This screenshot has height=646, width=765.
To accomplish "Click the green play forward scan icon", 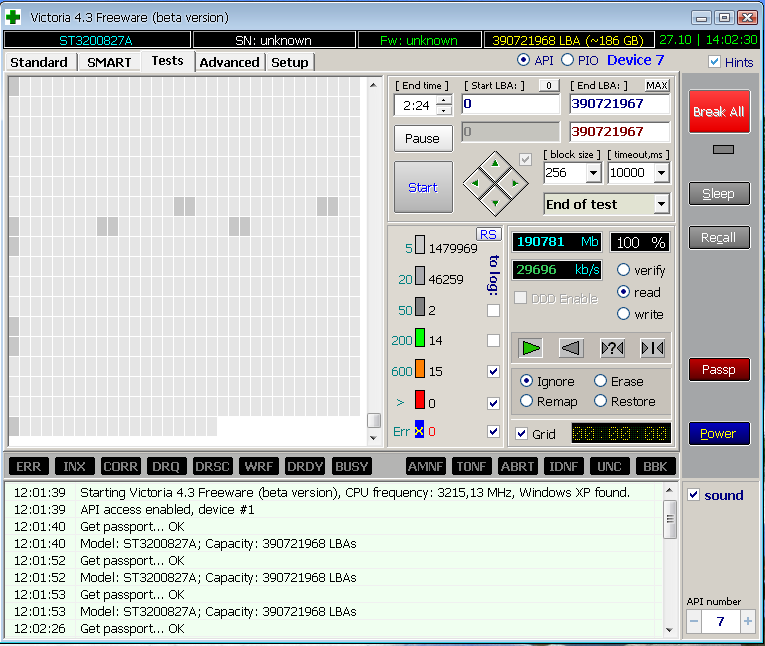I will point(530,348).
